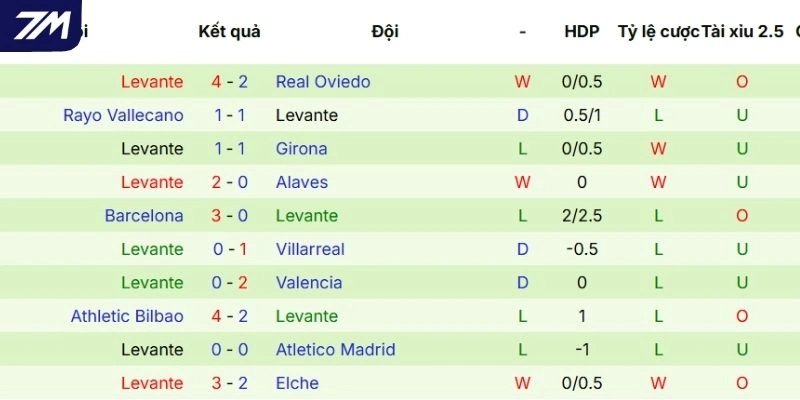
Task: Open the Elche team page
Action: coord(297,383)
